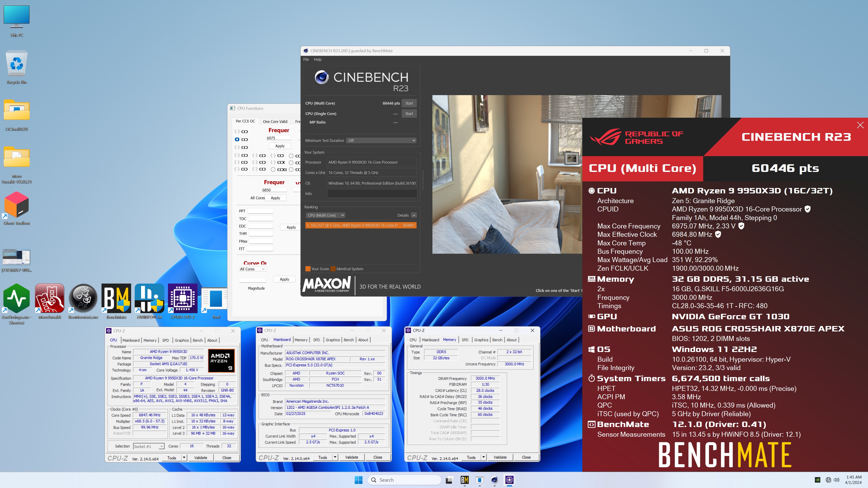Open the File menu in Cinebench
This screenshot has height=488, width=868.
tap(306, 59)
